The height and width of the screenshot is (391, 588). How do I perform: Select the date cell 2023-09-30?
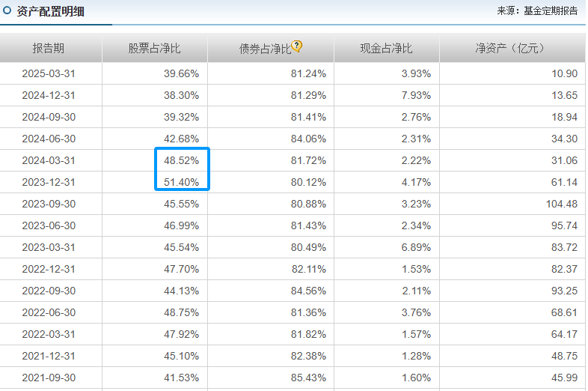tap(49, 204)
